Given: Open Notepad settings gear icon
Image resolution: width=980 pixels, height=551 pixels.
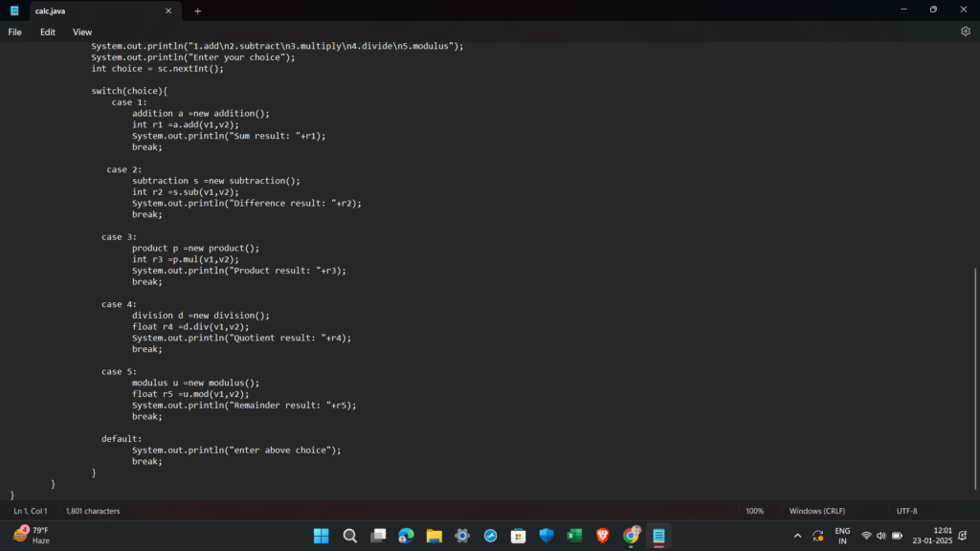Looking at the screenshot, I should (965, 32).
